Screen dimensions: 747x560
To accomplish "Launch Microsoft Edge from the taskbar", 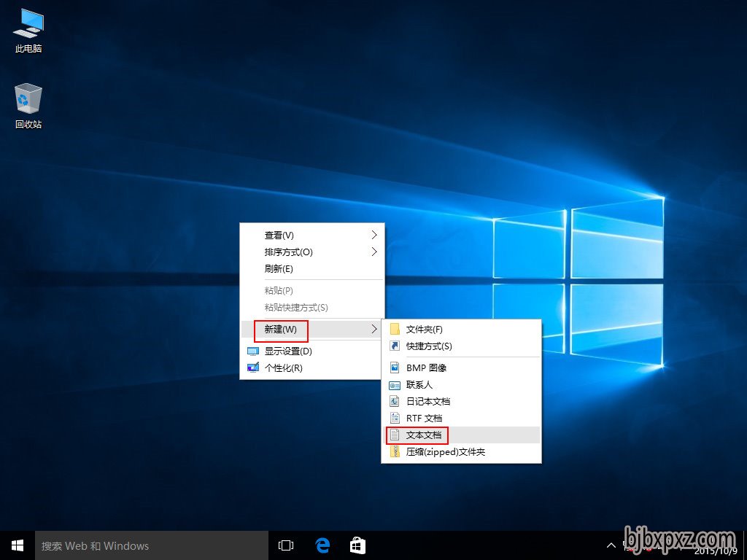I will [322, 545].
